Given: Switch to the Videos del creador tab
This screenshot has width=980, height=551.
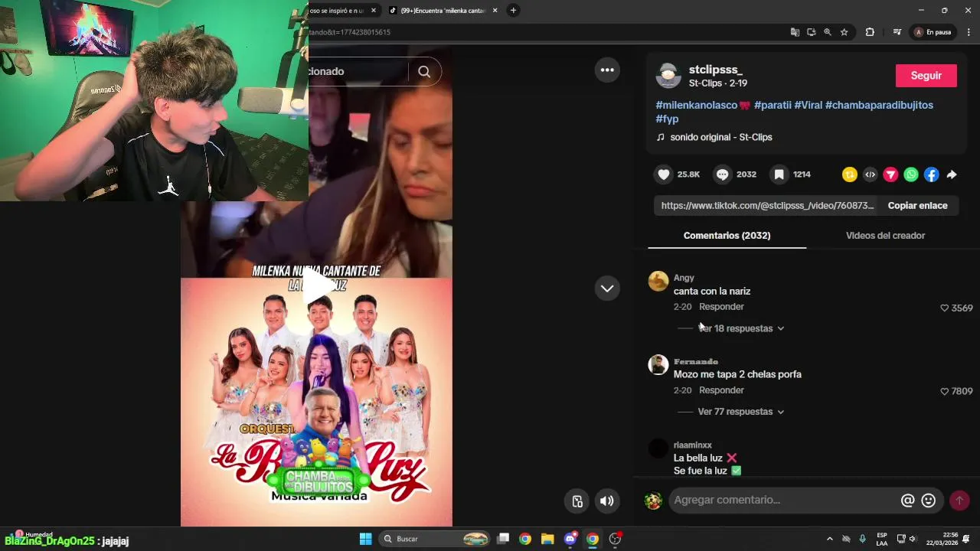Looking at the screenshot, I should point(885,236).
